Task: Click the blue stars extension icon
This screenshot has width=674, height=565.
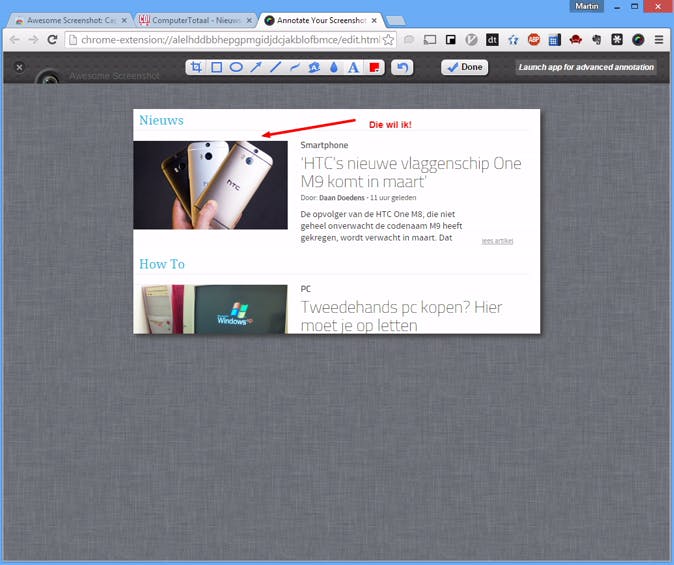Action: [x=513, y=40]
